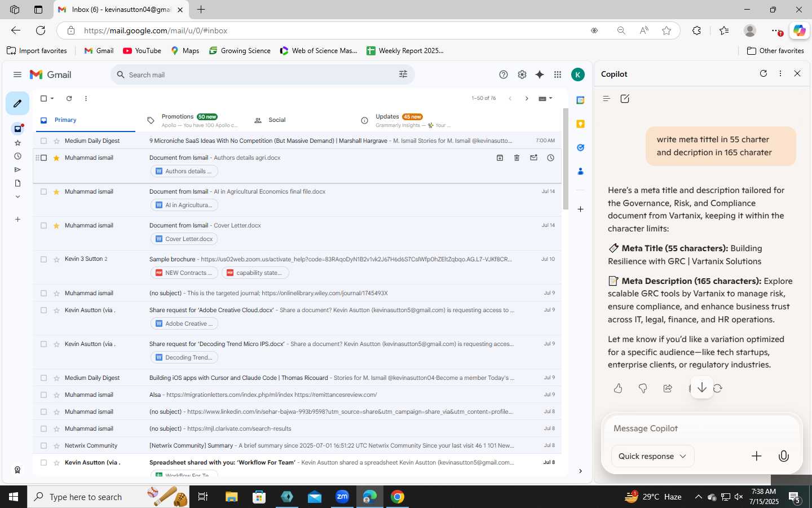This screenshot has width=812, height=508.
Task: Star the Sample brochure email
Action: [56, 260]
